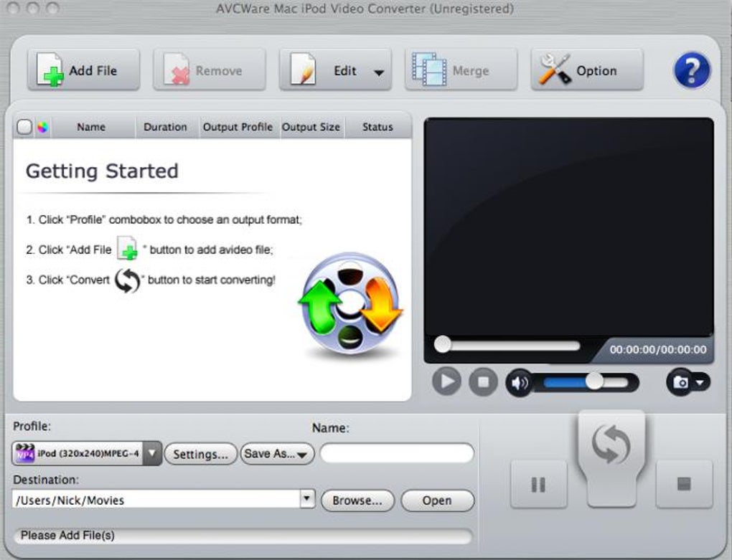This screenshot has width=732, height=560.
Task: Click the Add File icon in Getting Started
Action: (127, 248)
